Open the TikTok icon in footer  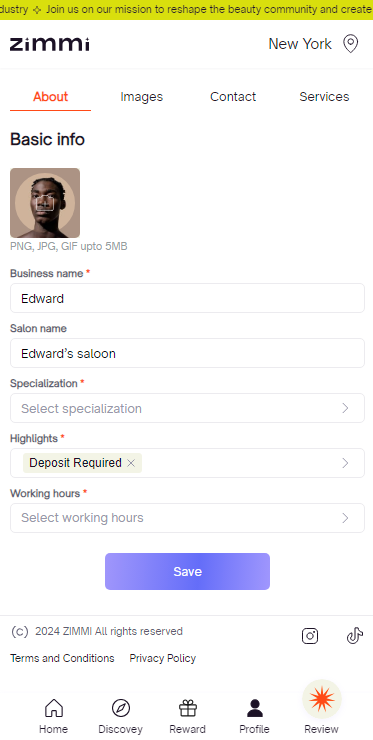(355, 636)
